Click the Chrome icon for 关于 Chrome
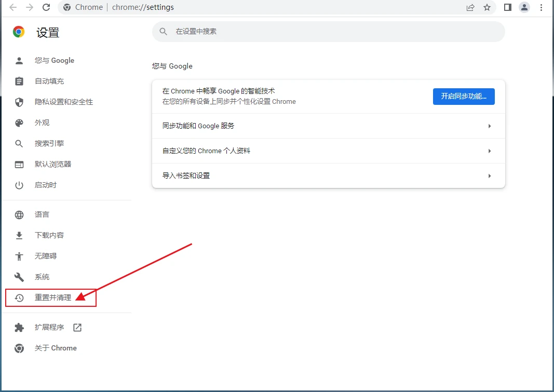The image size is (554, 392). (19, 348)
